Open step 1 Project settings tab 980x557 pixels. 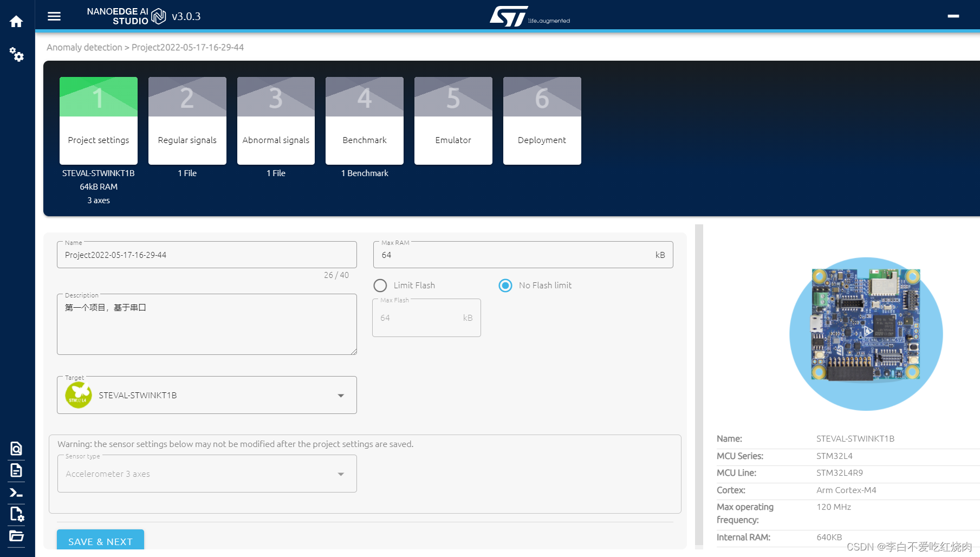coord(99,120)
